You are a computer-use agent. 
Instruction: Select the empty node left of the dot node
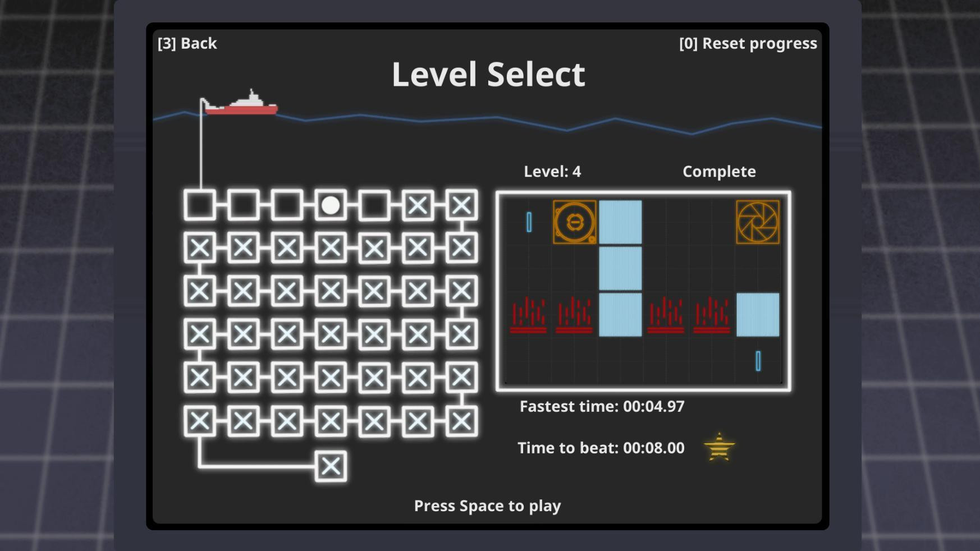(x=287, y=205)
